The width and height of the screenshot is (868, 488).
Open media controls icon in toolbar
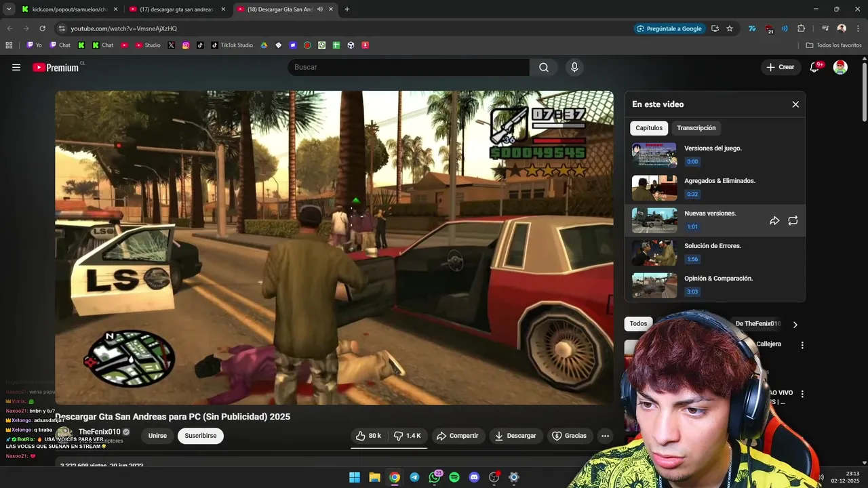tap(825, 28)
